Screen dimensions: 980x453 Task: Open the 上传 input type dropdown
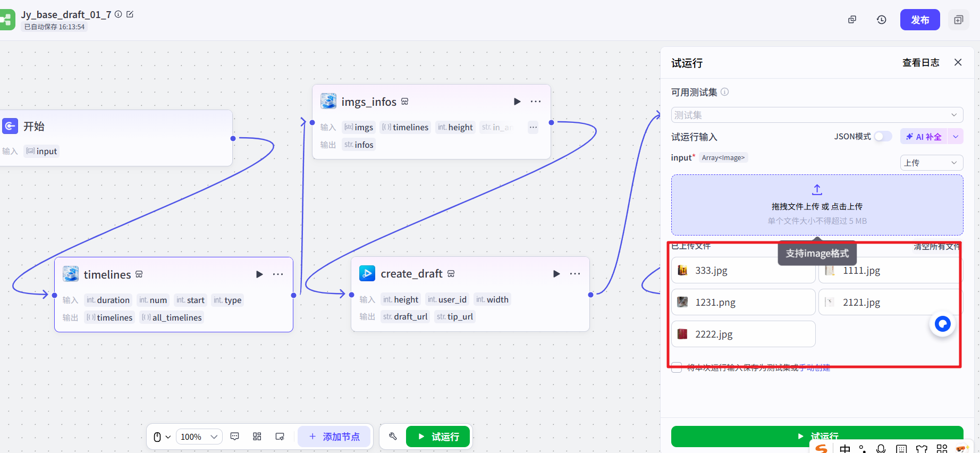[931, 163]
